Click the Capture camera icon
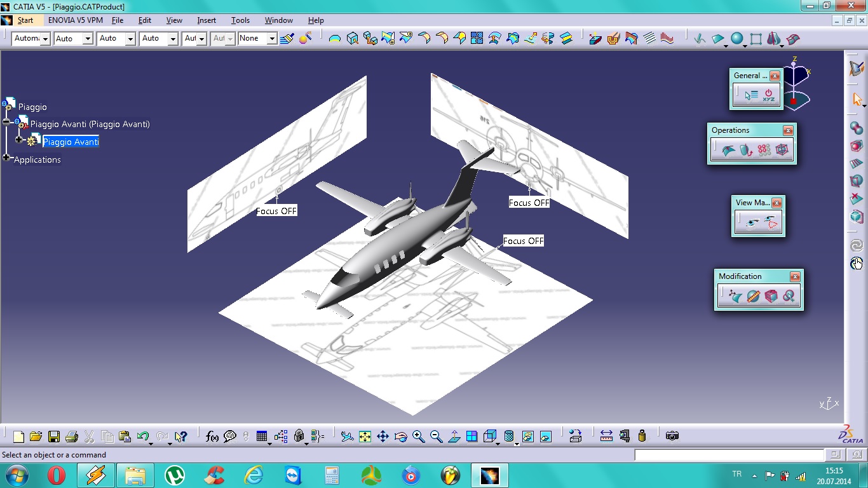Image resolution: width=868 pixels, height=488 pixels. [672, 436]
